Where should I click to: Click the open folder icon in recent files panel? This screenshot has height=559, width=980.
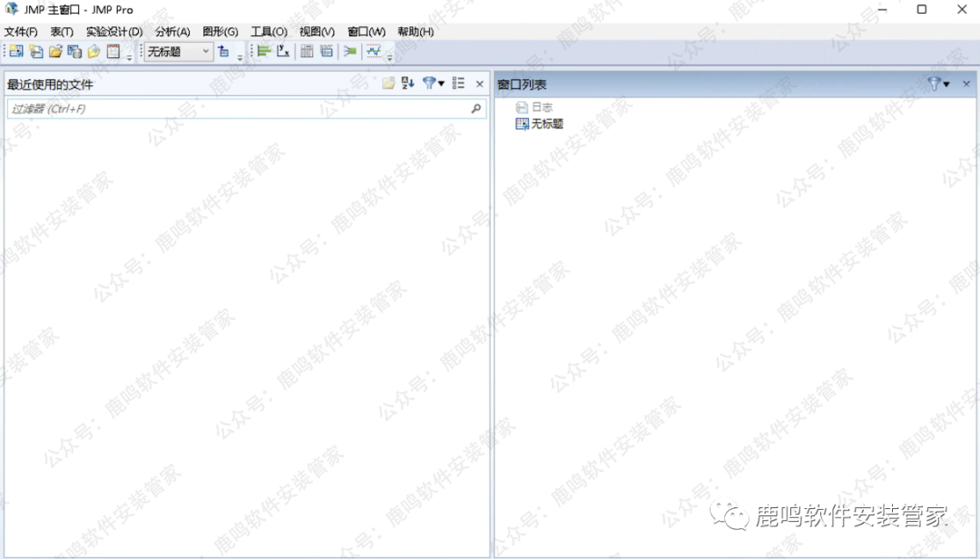coord(388,83)
